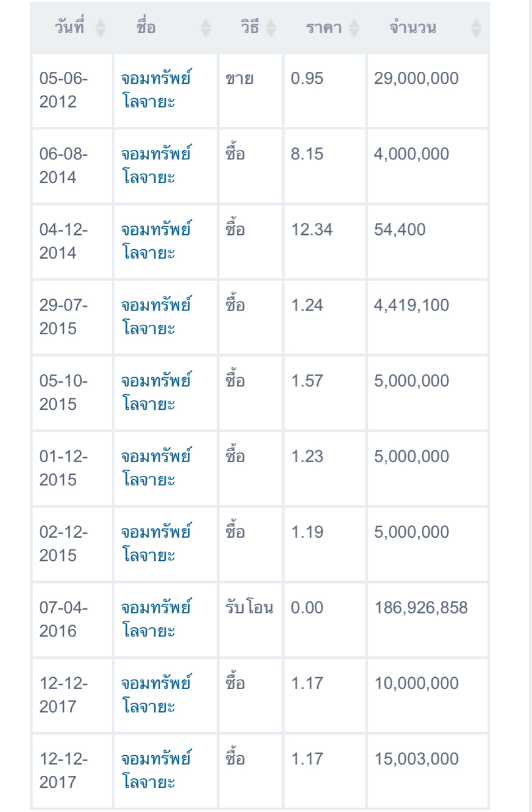The width and height of the screenshot is (532, 812).
Task: Click the sort arrows beside จำนวน header
Action: click(x=476, y=28)
